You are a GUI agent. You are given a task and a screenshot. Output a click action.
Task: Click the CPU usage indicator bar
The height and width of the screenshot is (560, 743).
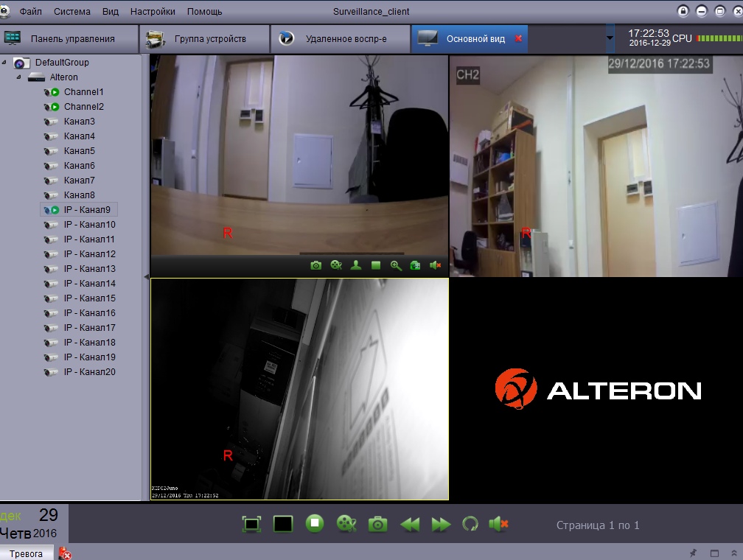[719, 38]
